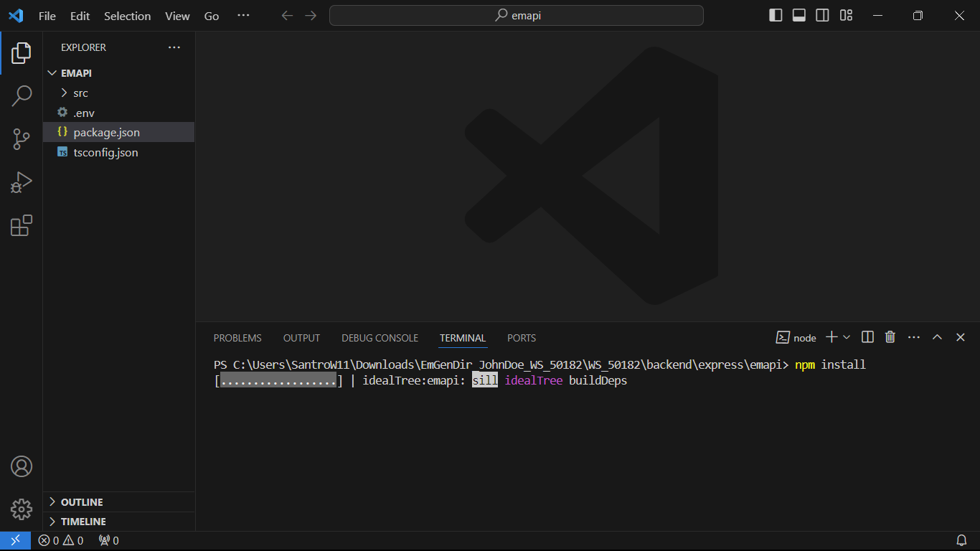Click the npm install command text

(x=830, y=364)
